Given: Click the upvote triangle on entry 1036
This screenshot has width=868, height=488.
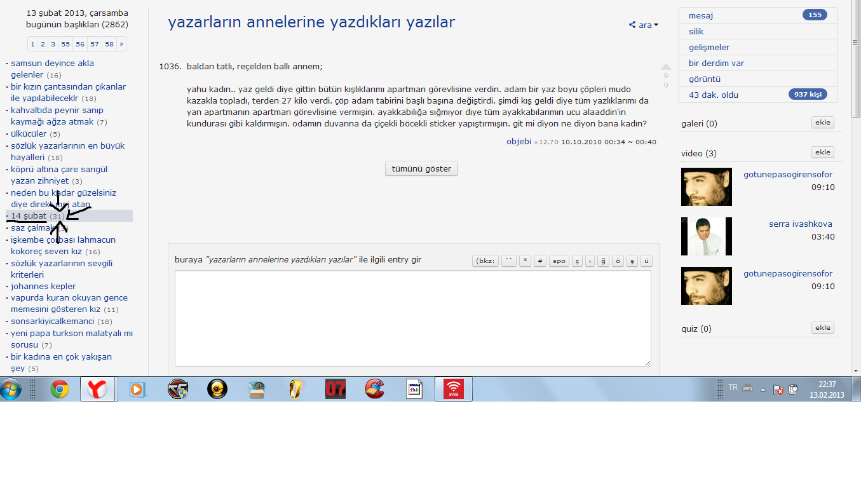Looking at the screenshot, I should point(666,67).
